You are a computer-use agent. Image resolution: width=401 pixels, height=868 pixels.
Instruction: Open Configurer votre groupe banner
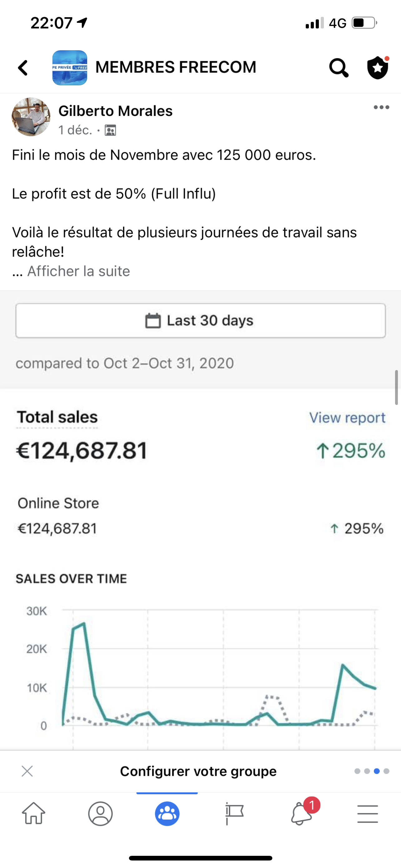click(x=198, y=771)
